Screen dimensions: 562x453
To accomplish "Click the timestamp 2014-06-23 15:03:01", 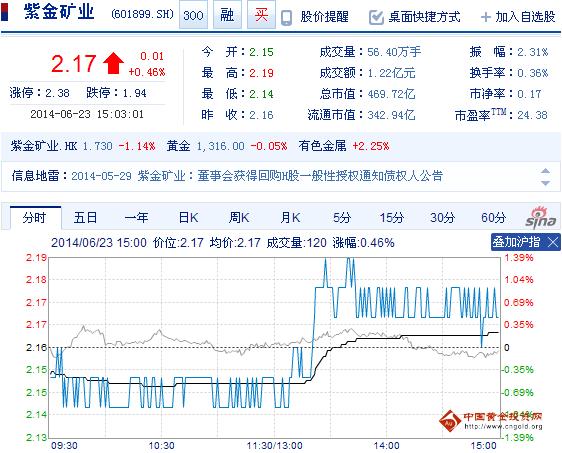I will (x=87, y=114).
